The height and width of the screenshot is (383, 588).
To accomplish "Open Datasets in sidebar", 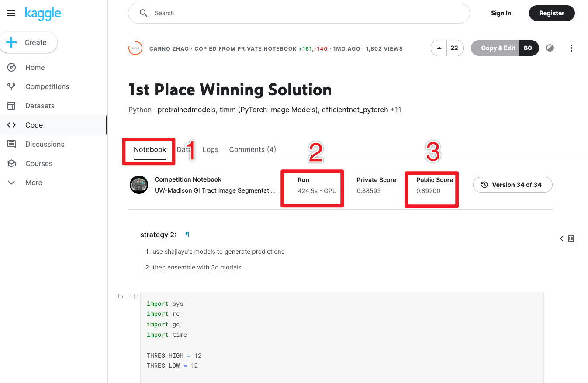I will point(40,106).
